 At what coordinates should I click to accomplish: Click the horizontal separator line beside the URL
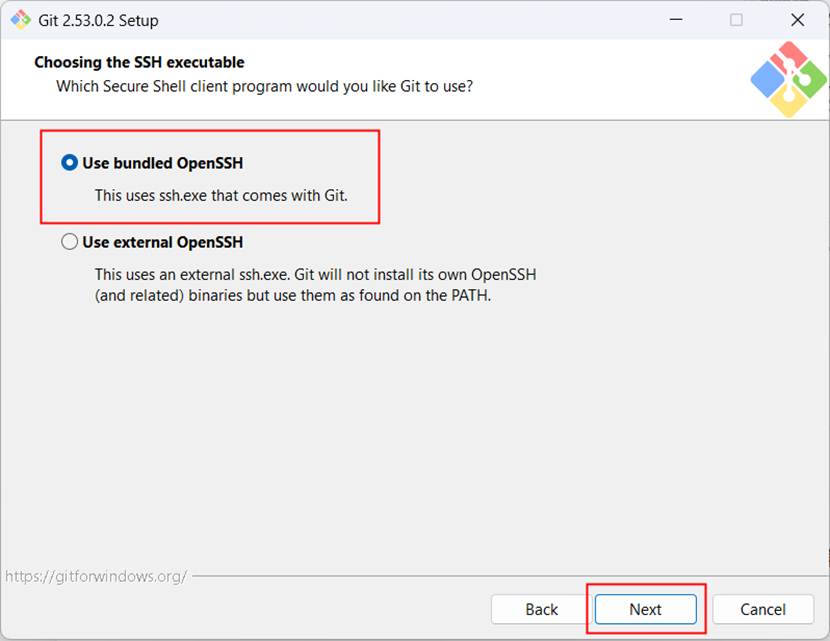pyautogui.click(x=509, y=576)
